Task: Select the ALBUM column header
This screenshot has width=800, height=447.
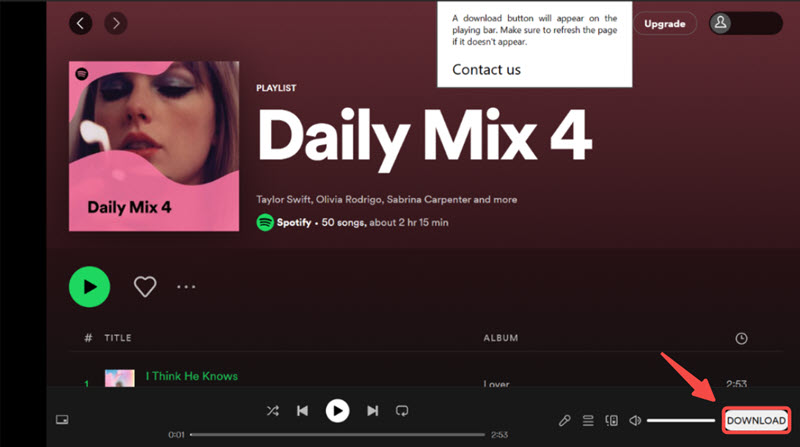Action: [x=501, y=338]
